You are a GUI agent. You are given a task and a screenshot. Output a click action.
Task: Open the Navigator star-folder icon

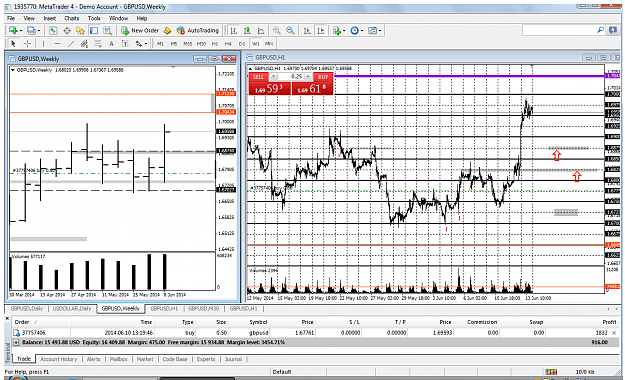[x=80, y=31]
